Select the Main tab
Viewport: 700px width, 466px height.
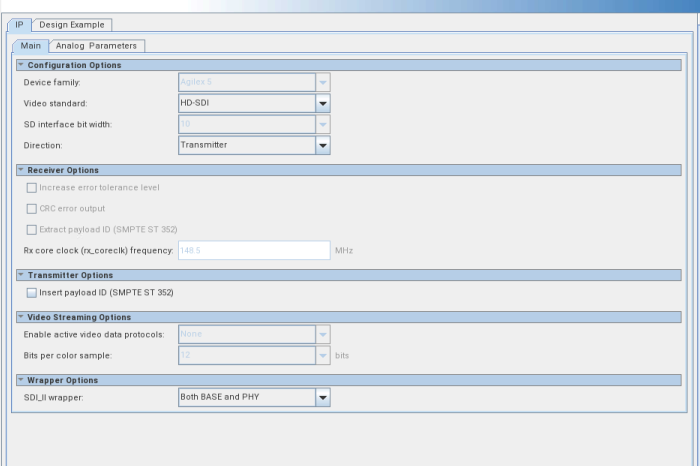click(x=30, y=46)
